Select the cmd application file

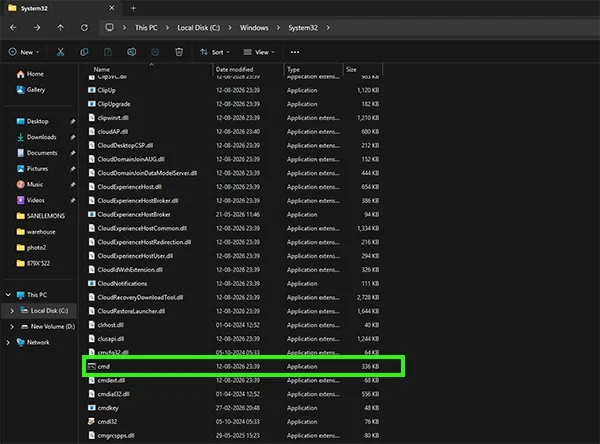(x=233, y=366)
